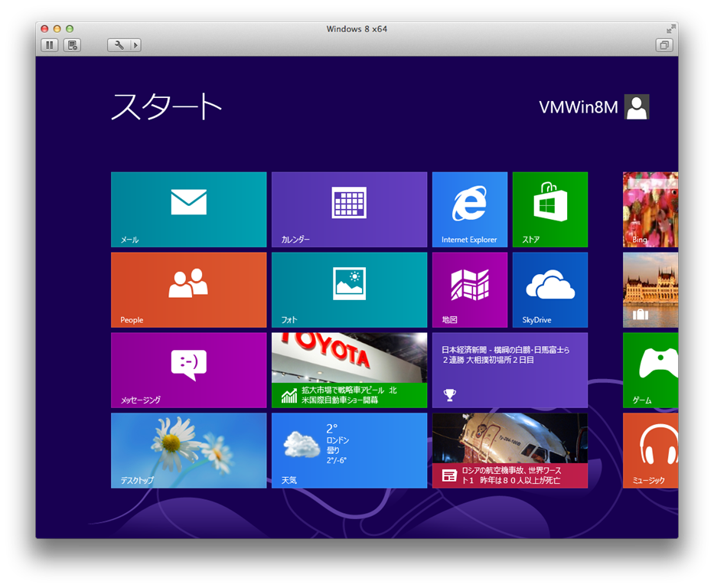Open the 地図 (Maps) tile
Image resolution: width=714 pixels, height=588 pixels.
point(469,289)
